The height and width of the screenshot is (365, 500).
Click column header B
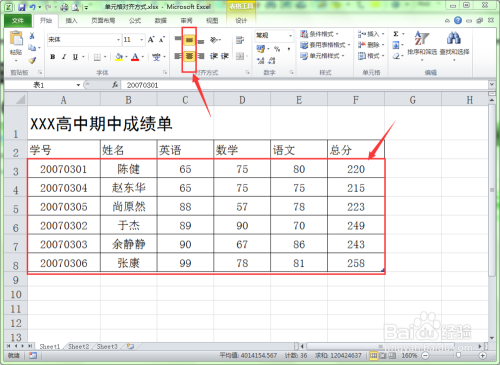[129, 100]
